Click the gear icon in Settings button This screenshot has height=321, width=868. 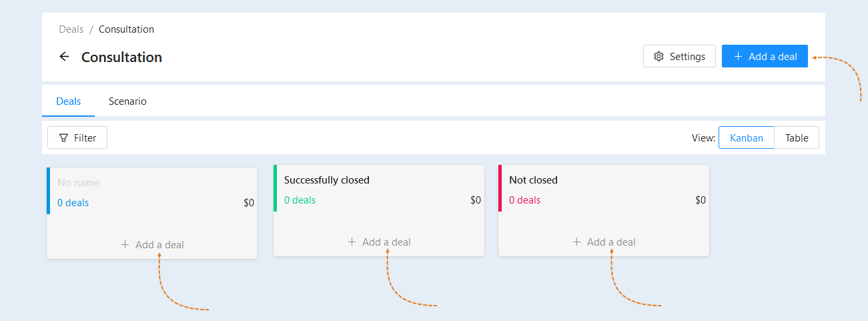tap(659, 57)
